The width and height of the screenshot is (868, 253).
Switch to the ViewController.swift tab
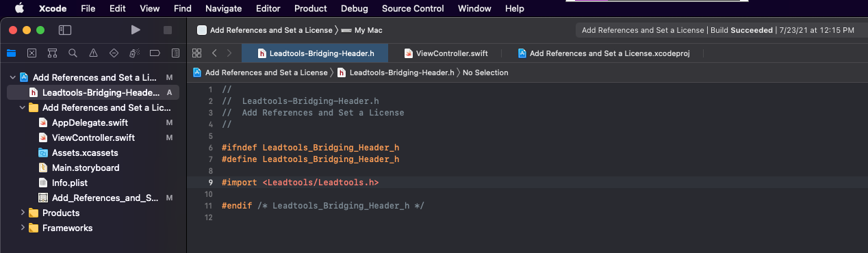pos(446,53)
